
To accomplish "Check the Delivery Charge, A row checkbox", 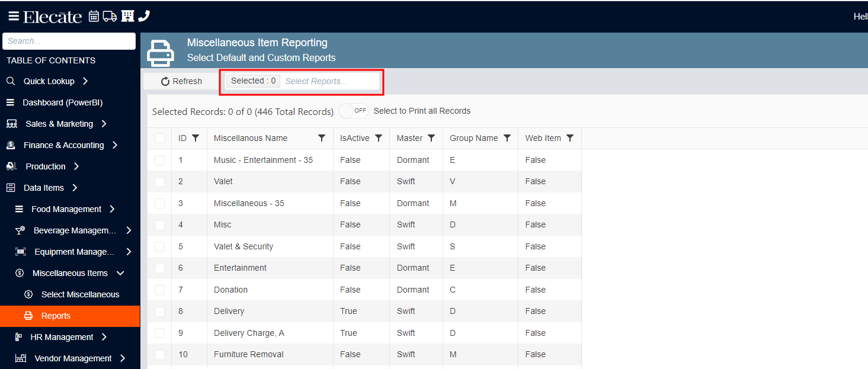I will (x=159, y=333).
